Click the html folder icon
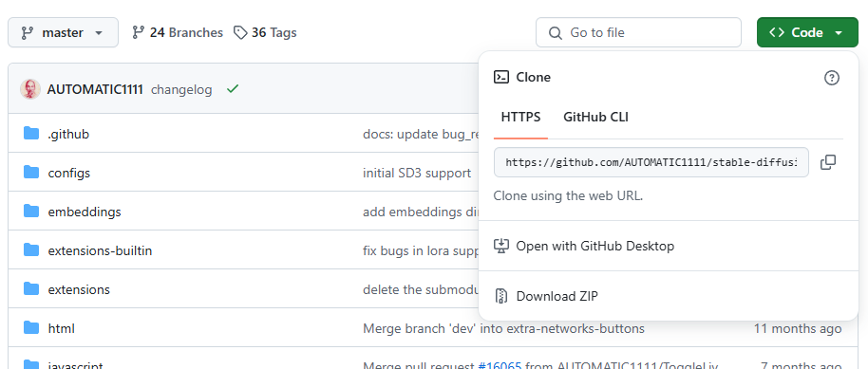Image resolution: width=868 pixels, height=369 pixels. tap(31, 328)
